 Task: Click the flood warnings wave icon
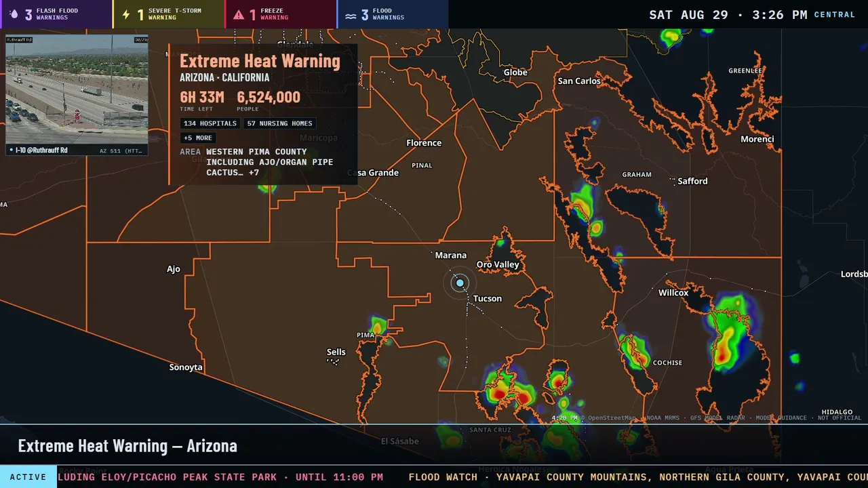coord(351,15)
